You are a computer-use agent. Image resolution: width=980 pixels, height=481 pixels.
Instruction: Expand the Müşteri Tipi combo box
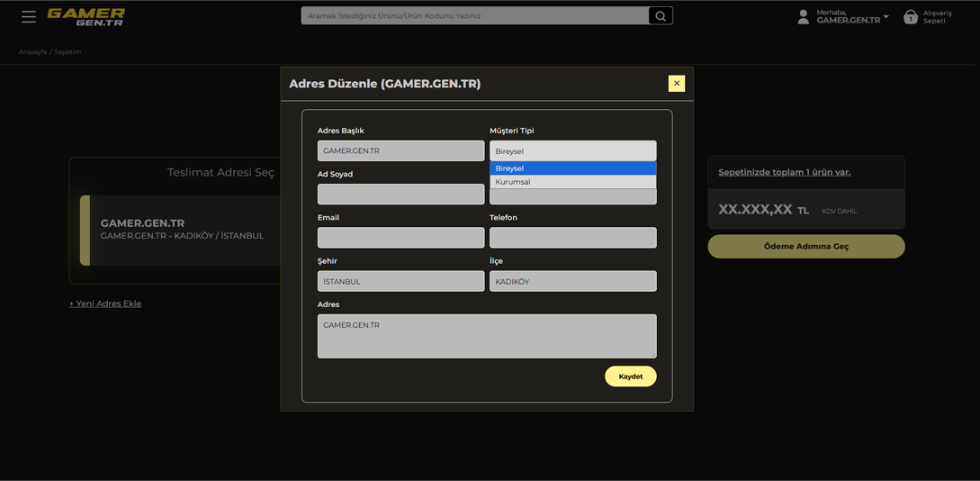click(x=572, y=151)
